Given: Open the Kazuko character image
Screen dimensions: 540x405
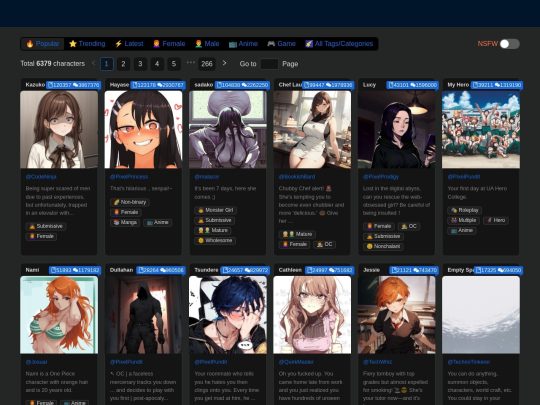Looking at the screenshot, I should coord(59,129).
